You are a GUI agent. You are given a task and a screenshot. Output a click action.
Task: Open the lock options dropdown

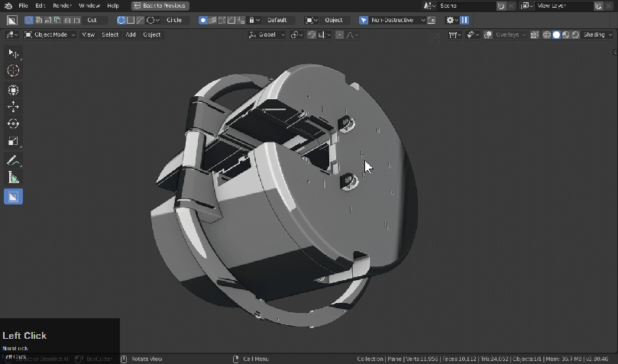point(254,20)
